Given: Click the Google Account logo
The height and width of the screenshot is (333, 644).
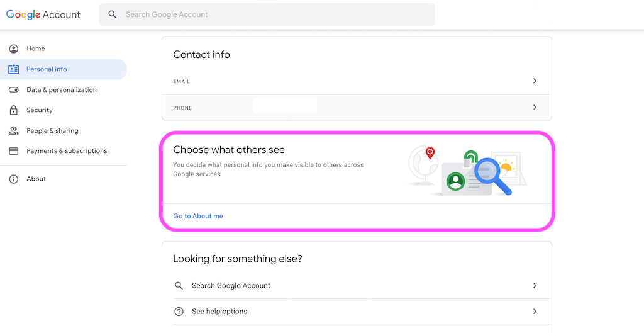Looking at the screenshot, I should [43, 14].
